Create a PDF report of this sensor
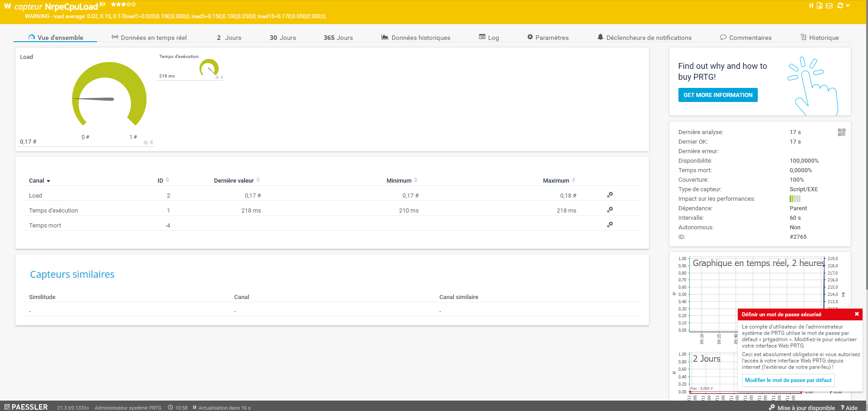Viewport: 868px width, 411px height. click(819, 5)
